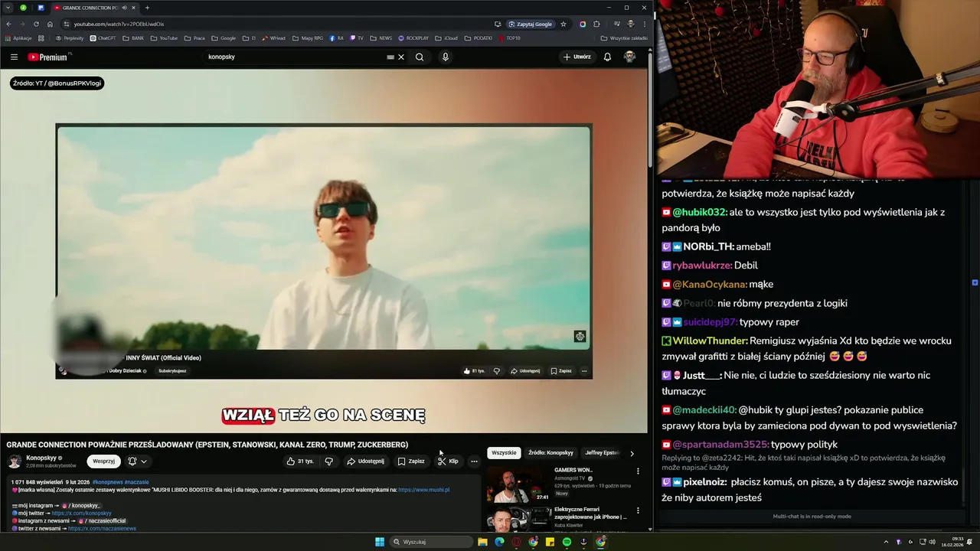Bookmark this page with the star icon
This screenshot has height=551, width=980.
pos(563,24)
